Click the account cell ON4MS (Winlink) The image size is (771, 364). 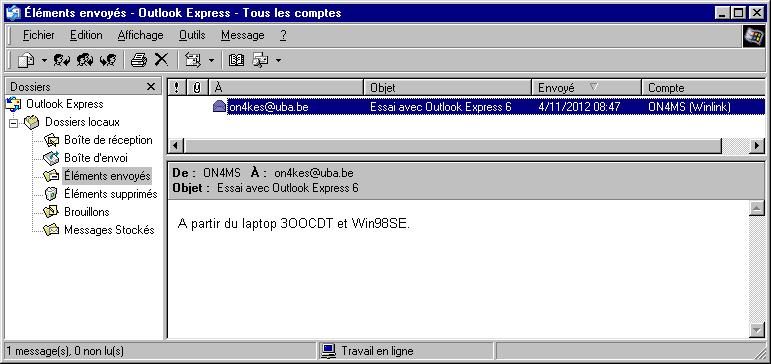[x=689, y=106]
